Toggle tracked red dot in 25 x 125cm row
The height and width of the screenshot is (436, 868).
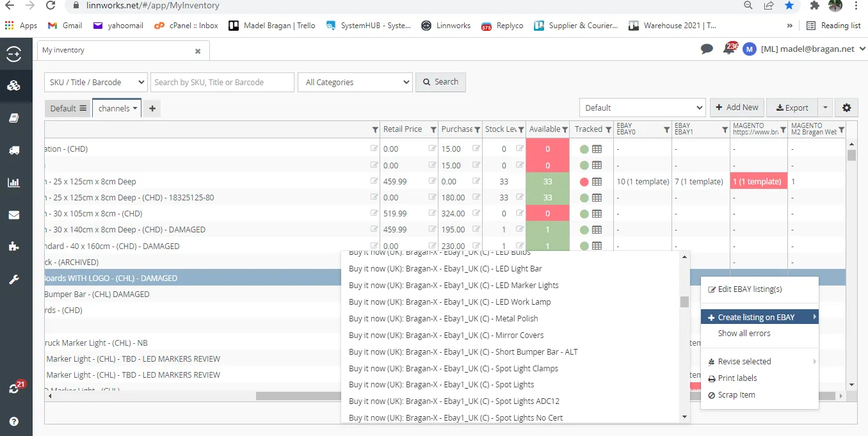[x=584, y=182]
